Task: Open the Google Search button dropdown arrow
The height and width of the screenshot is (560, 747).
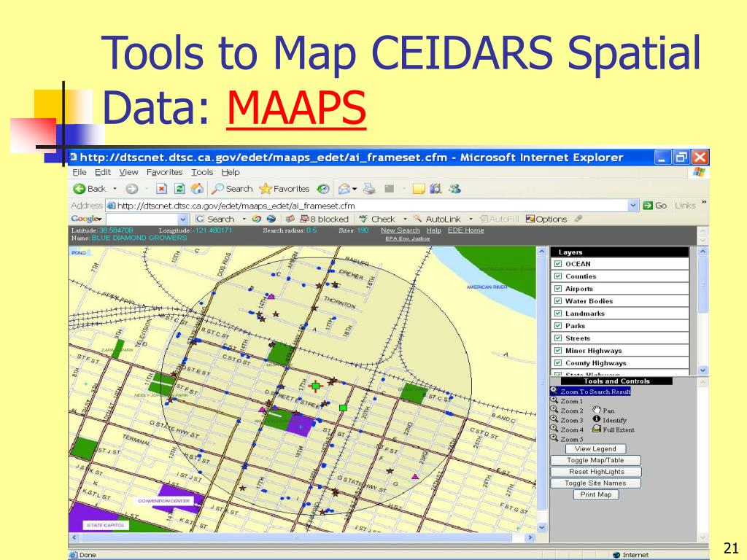Action: (x=244, y=219)
